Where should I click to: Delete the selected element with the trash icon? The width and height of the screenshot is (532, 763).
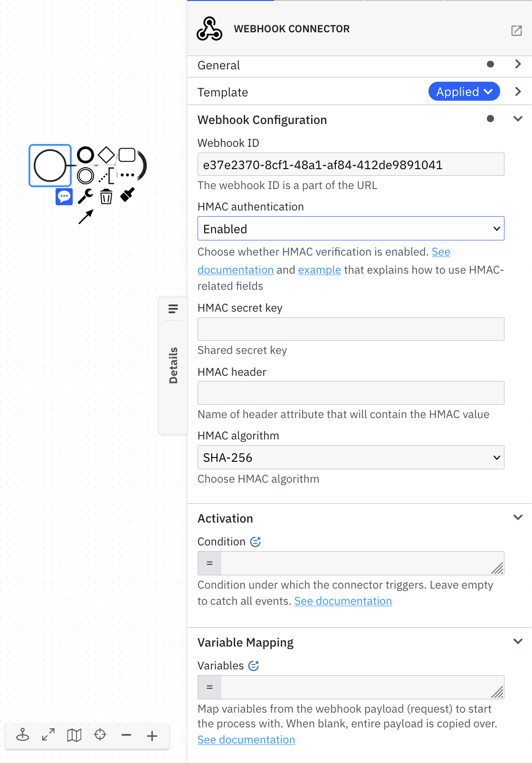pyautogui.click(x=105, y=196)
